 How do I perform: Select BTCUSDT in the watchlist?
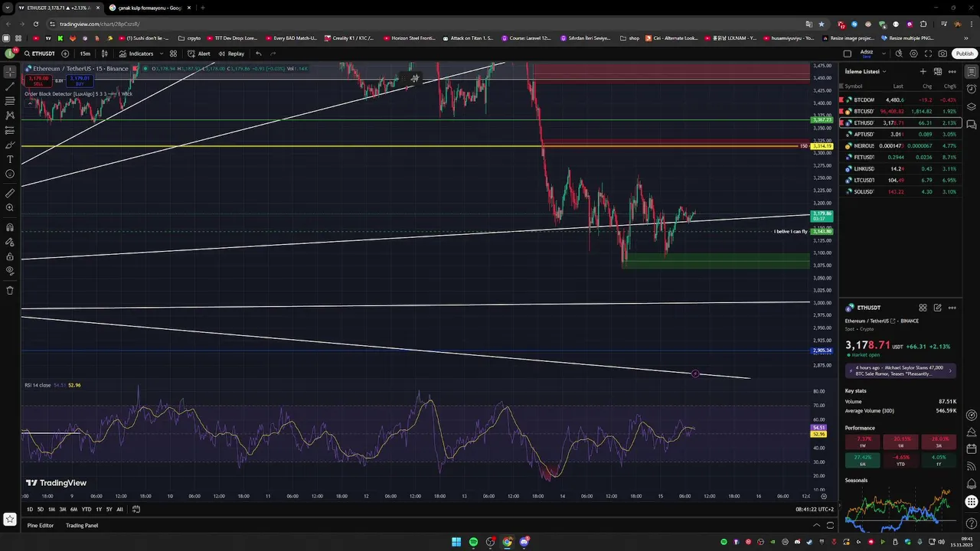click(x=900, y=111)
